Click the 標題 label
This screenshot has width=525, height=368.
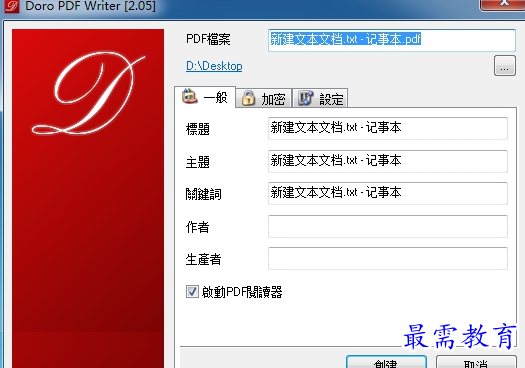tap(198, 129)
